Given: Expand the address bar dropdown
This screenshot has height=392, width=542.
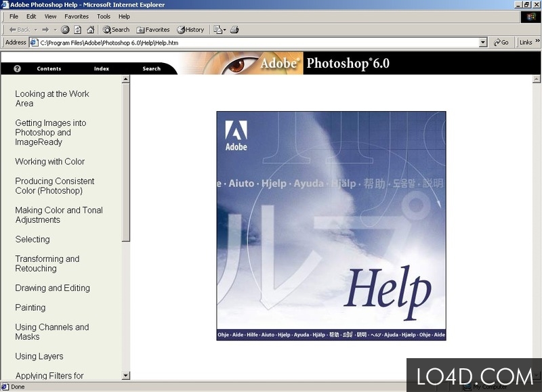Looking at the screenshot, I should (x=483, y=43).
